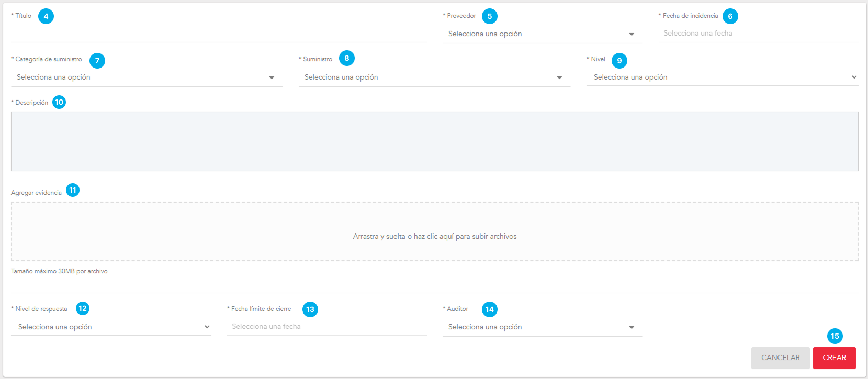Click badge 6 next to Fecha de incidencia
Screen dimensions: 868x379
(x=730, y=16)
